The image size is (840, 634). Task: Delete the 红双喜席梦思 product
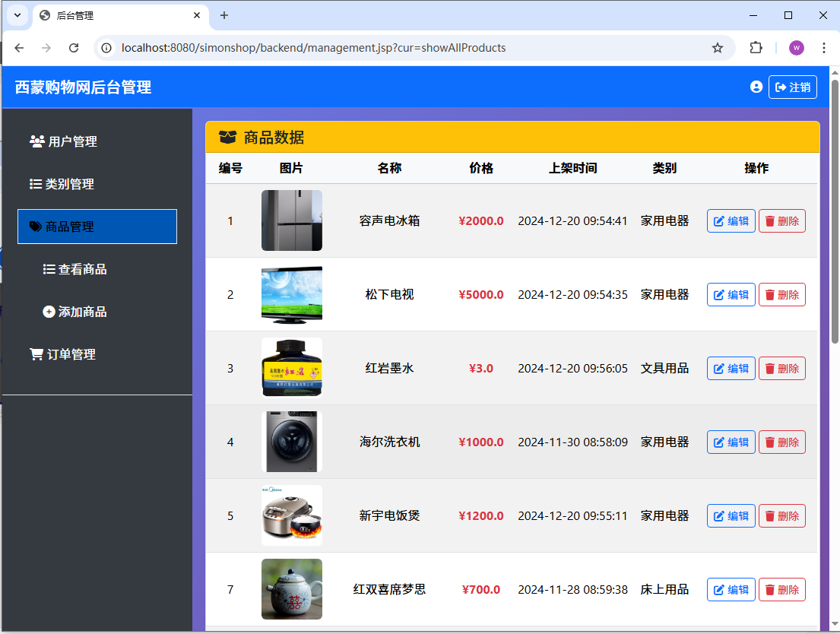tap(782, 589)
